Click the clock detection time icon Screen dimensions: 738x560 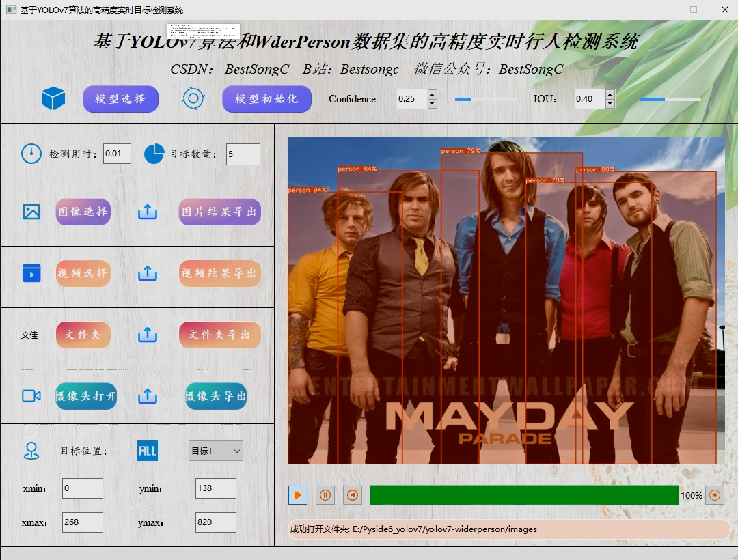pyautogui.click(x=31, y=154)
